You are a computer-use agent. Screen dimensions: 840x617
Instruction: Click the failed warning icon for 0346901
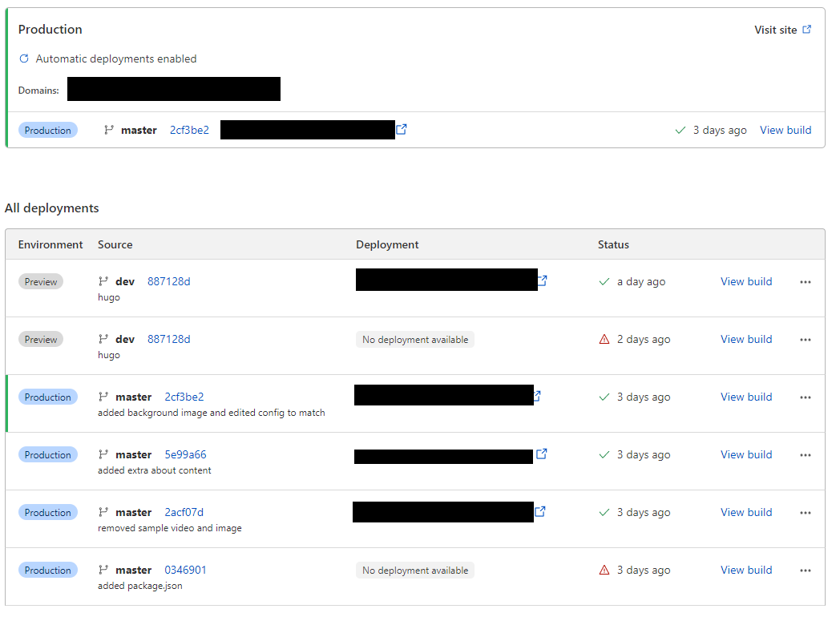tap(604, 571)
